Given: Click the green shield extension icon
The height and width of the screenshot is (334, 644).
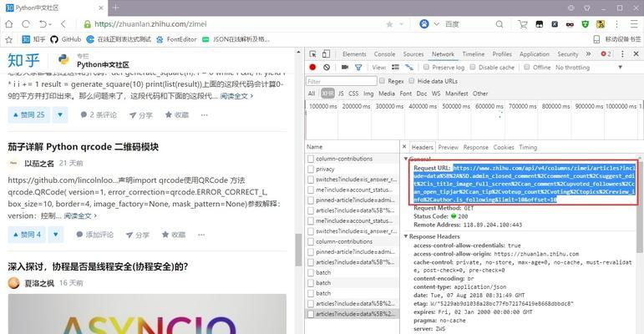Looking at the screenshot, I should pyautogui.click(x=586, y=24).
